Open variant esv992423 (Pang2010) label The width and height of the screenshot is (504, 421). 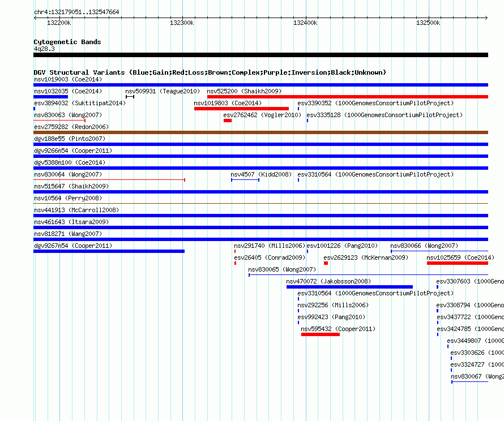coord(331,317)
